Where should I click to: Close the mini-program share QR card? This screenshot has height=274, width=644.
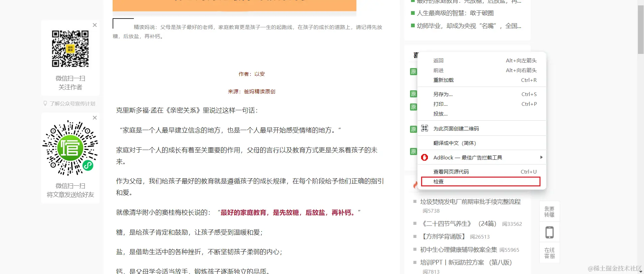click(95, 118)
